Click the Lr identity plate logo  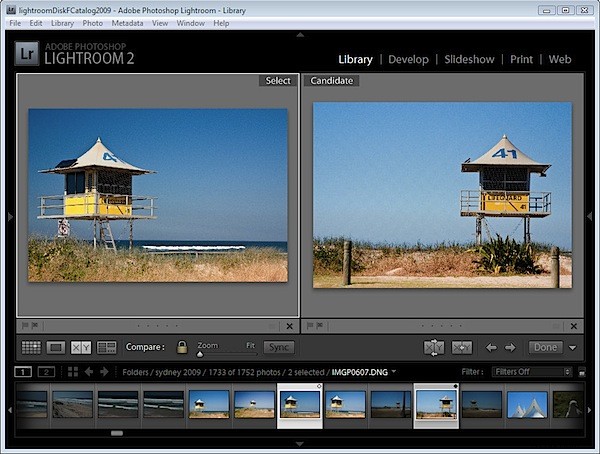point(27,54)
